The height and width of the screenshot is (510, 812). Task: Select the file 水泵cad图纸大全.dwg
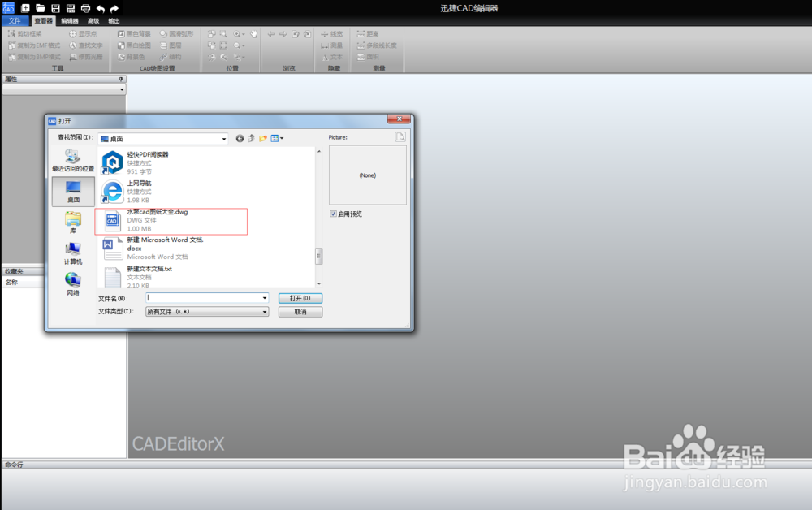[146, 220]
